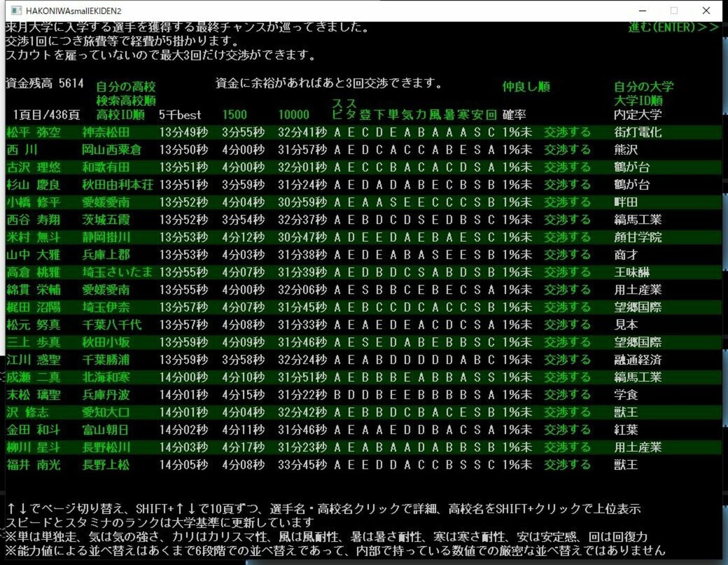The image size is (728, 565).
Task: Sort runners by their 10000 meter time
Action: coord(293,115)
